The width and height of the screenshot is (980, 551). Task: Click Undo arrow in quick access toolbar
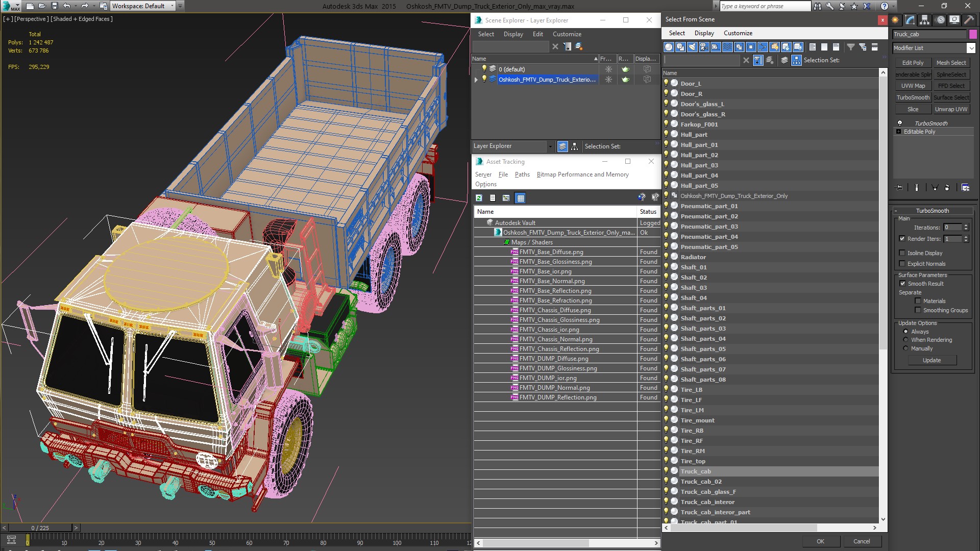[x=66, y=6]
